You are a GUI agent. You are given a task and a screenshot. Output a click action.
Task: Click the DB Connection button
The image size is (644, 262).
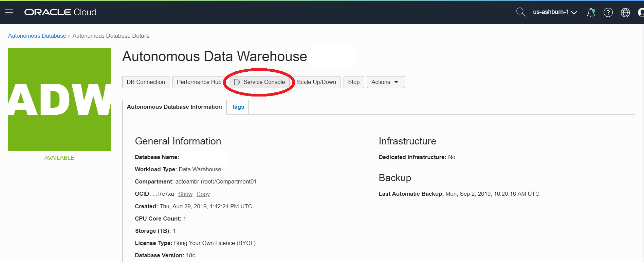[x=146, y=82]
